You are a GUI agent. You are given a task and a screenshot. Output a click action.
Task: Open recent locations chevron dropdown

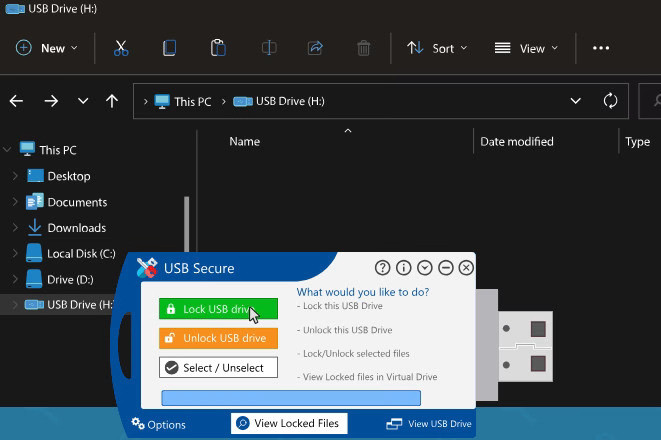(83, 101)
